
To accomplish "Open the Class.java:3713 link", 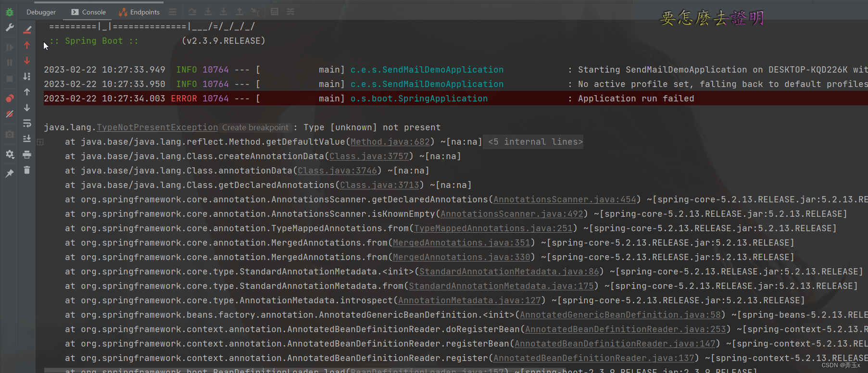I will tap(379, 185).
